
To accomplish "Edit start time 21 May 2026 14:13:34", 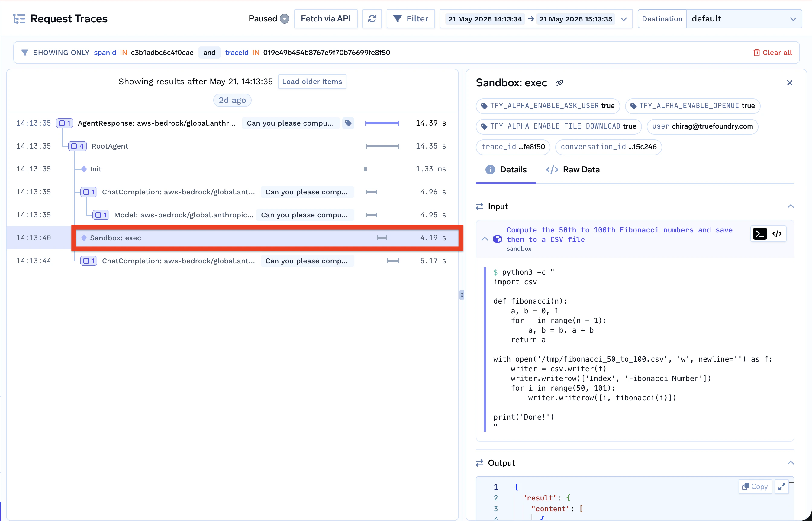I will tap(485, 19).
